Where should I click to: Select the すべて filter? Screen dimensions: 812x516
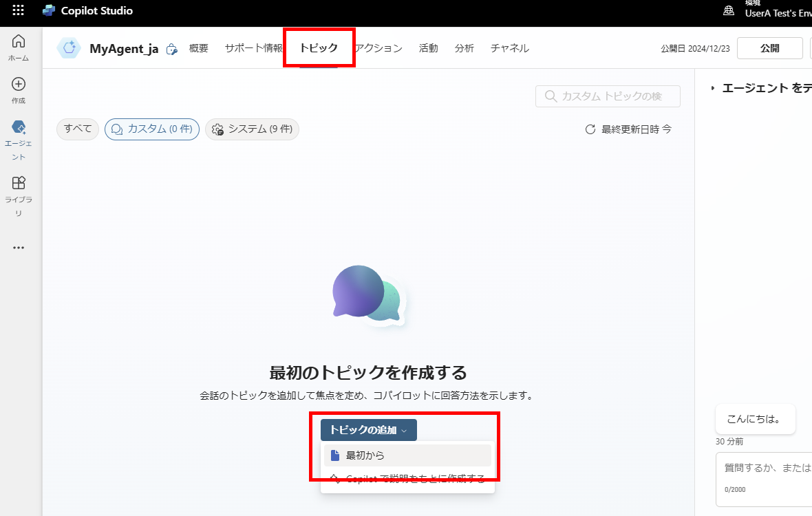(78, 129)
